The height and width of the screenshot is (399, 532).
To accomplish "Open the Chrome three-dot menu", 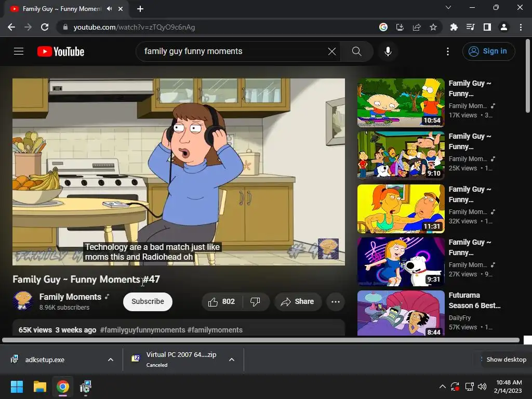I will pos(521,27).
